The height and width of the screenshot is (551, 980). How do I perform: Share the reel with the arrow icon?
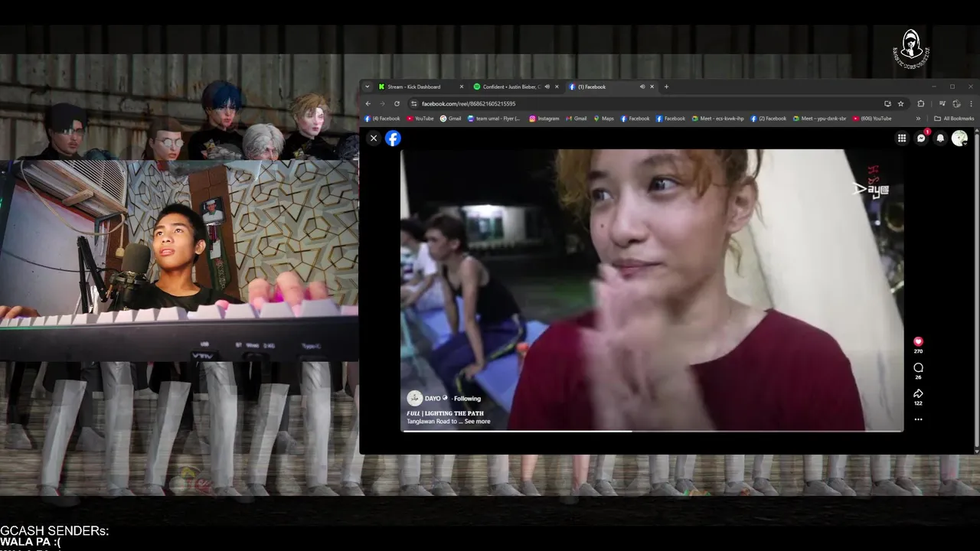point(918,393)
